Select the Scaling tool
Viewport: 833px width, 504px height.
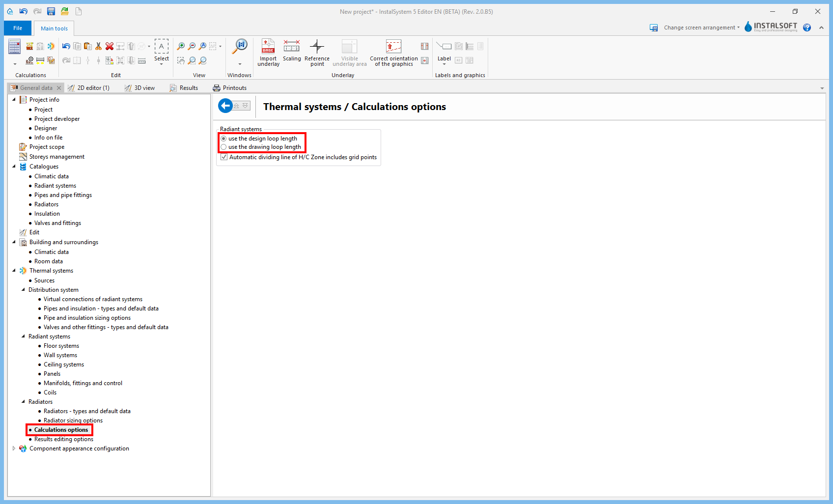pos(292,51)
